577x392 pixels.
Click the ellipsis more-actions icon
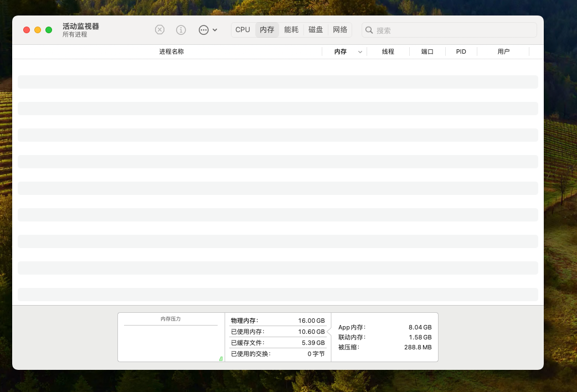(203, 30)
